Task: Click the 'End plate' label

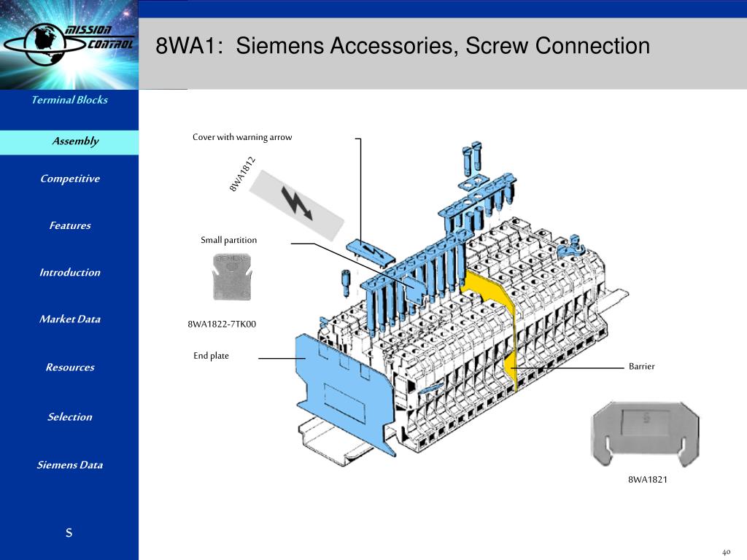Action: point(211,356)
